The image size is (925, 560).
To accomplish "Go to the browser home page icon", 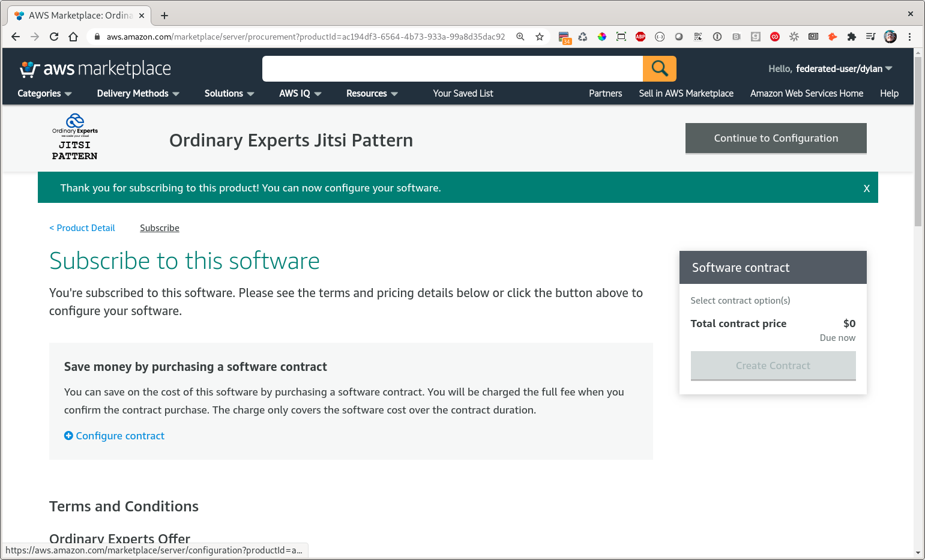I will 73,37.
